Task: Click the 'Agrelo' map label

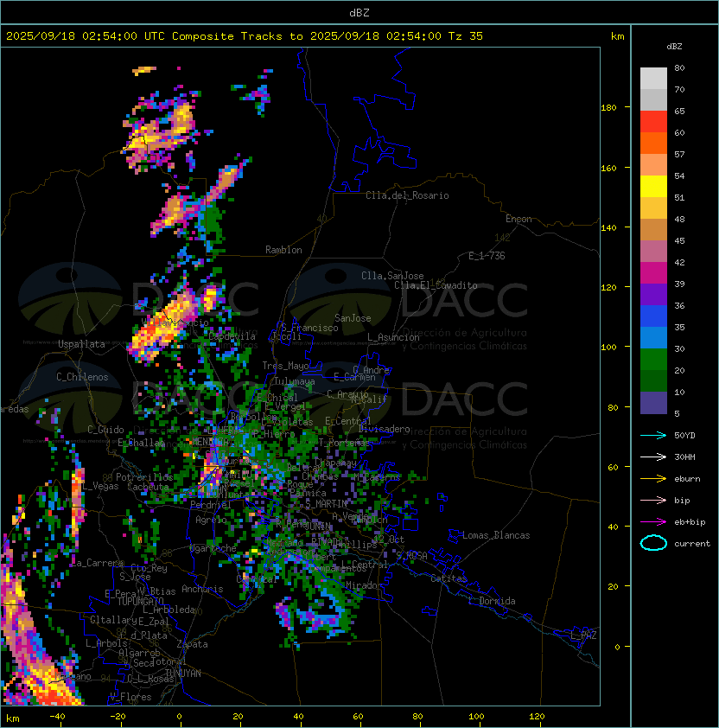Action: [211, 520]
